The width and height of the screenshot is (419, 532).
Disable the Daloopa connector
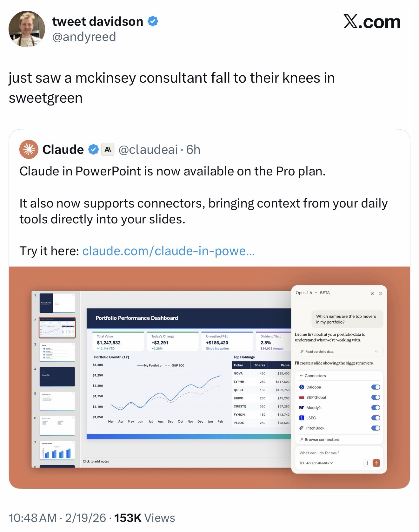376,387
